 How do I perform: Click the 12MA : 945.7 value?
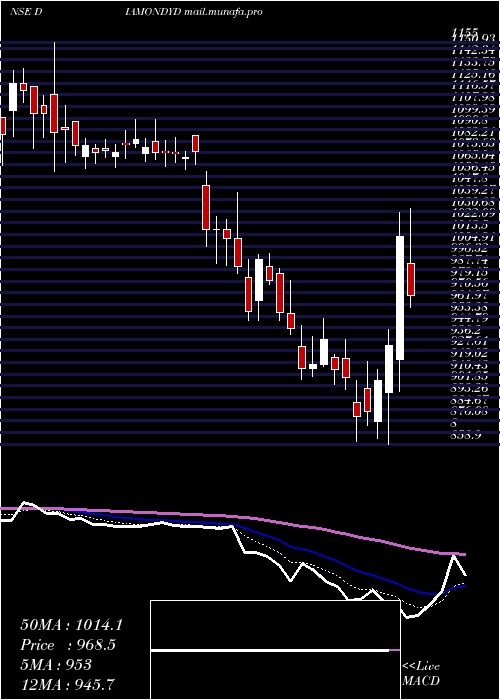(x=68, y=684)
